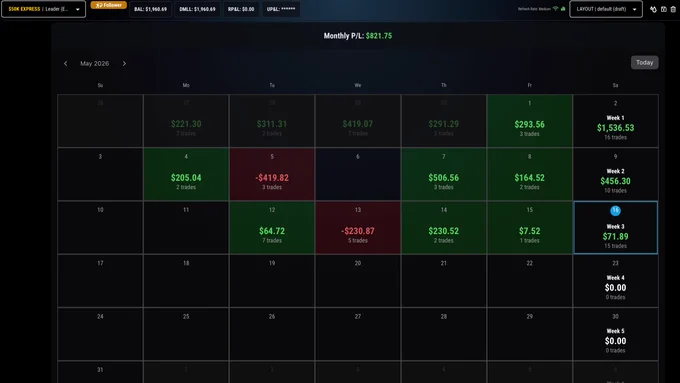Select the Week 2 summary $456.30

(x=615, y=174)
